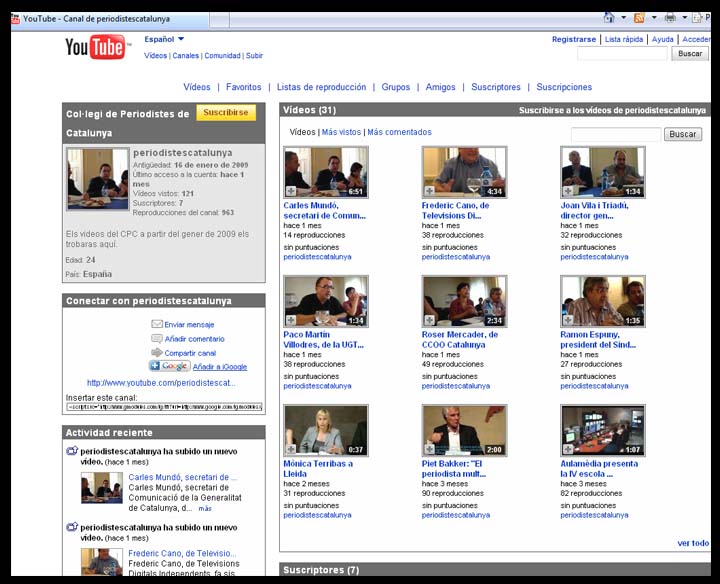Open the Vídeos channel tab
Viewport: 720px width, 584px height.
197,87
